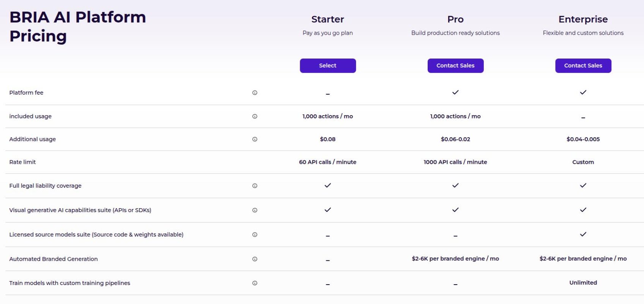Click the BRIA AI Platform Pricing title
The image size is (644, 304).
[77, 27]
